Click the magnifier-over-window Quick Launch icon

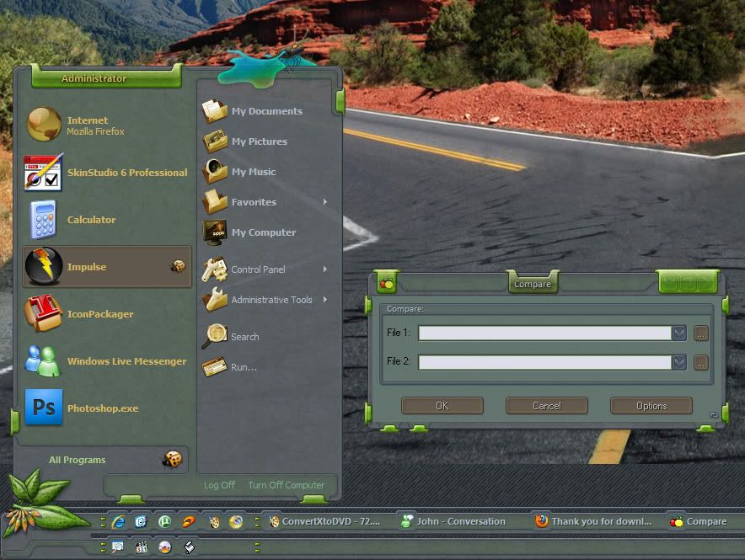pos(118,547)
